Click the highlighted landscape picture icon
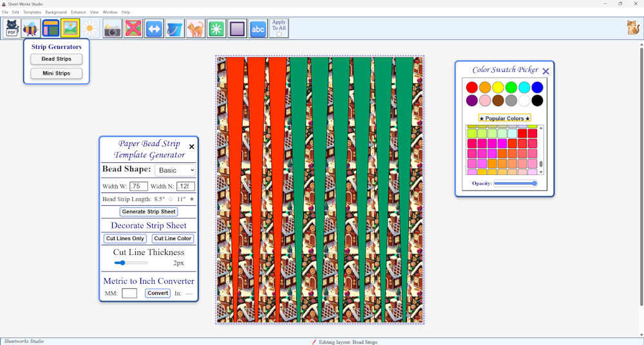This screenshot has width=644, height=345. click(x=70, y=28)
